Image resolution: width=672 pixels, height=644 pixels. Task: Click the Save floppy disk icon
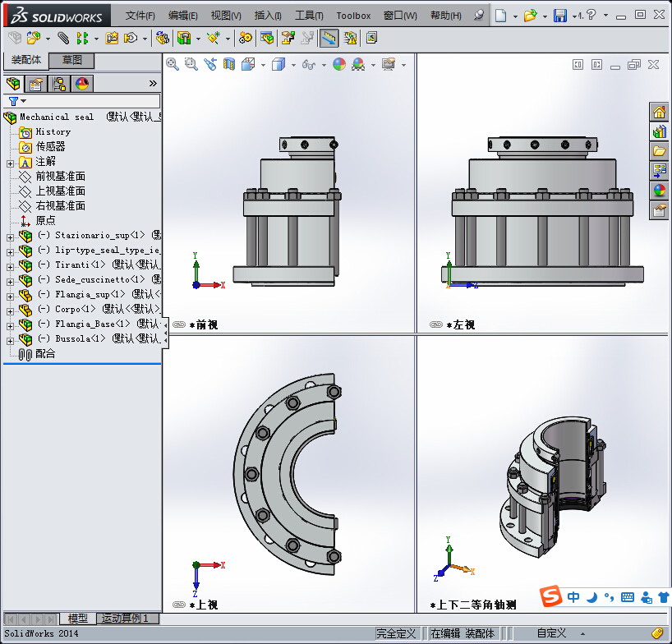(560, 16)
